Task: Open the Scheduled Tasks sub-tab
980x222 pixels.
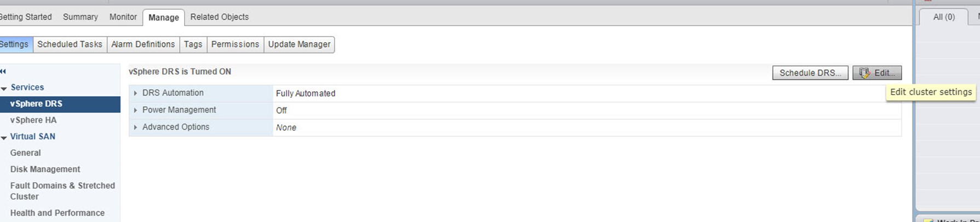Action: [x=70, y=44]
